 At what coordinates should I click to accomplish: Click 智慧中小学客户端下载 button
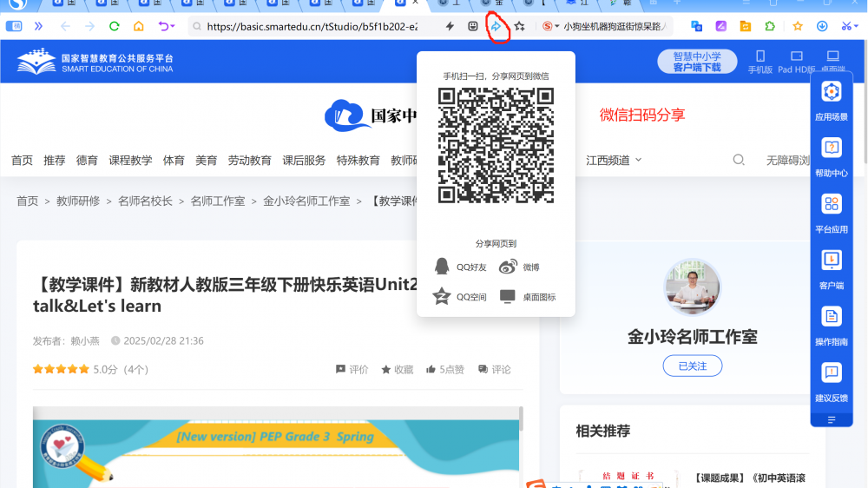pos(697,62)
